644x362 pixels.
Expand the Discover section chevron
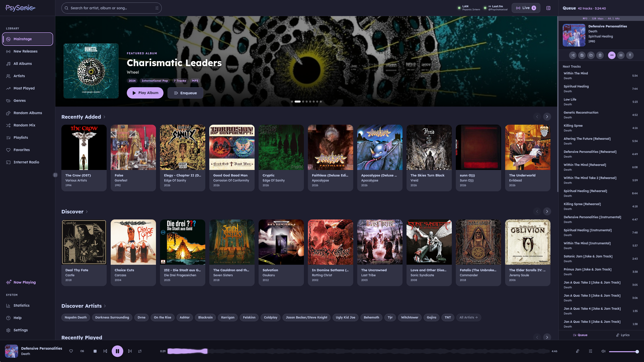[87, 212]
